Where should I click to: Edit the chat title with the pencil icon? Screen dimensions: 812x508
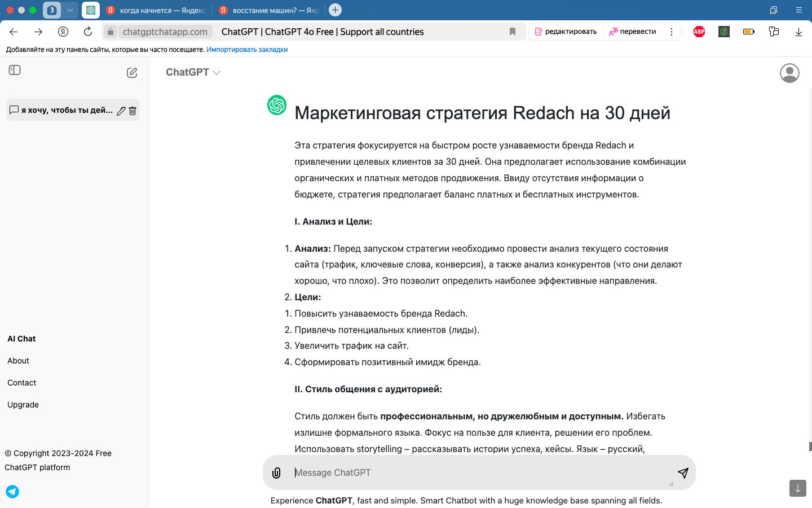(x=121, y=111)
